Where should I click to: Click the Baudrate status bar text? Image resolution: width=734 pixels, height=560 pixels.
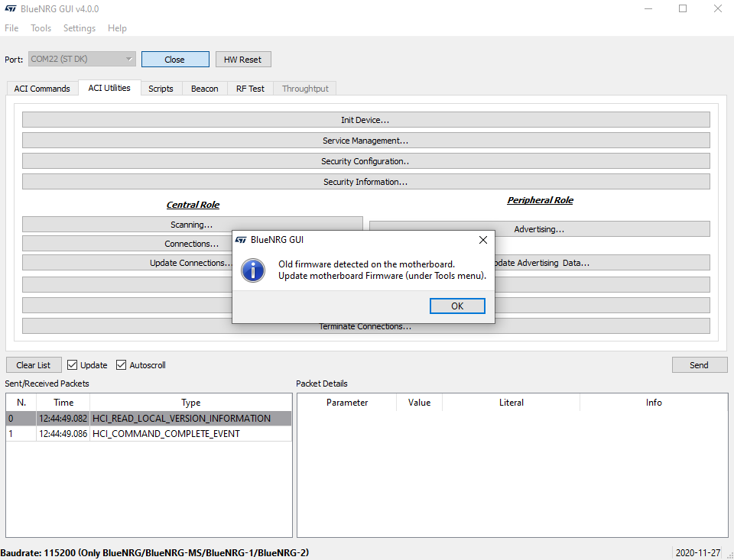tap(155, 553)
